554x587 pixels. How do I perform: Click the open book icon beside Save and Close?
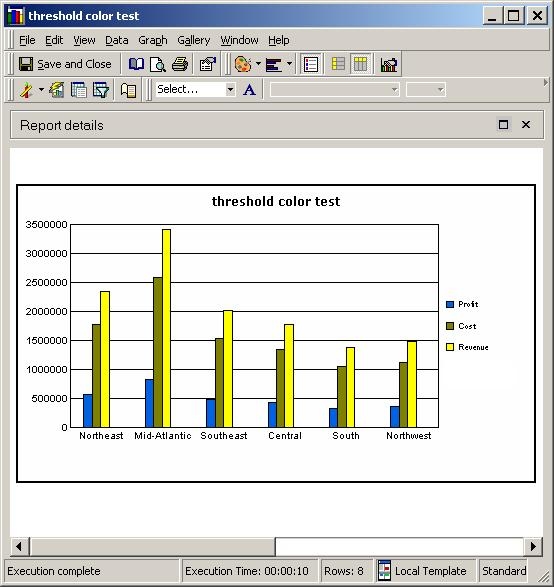[x=136, y=64]
